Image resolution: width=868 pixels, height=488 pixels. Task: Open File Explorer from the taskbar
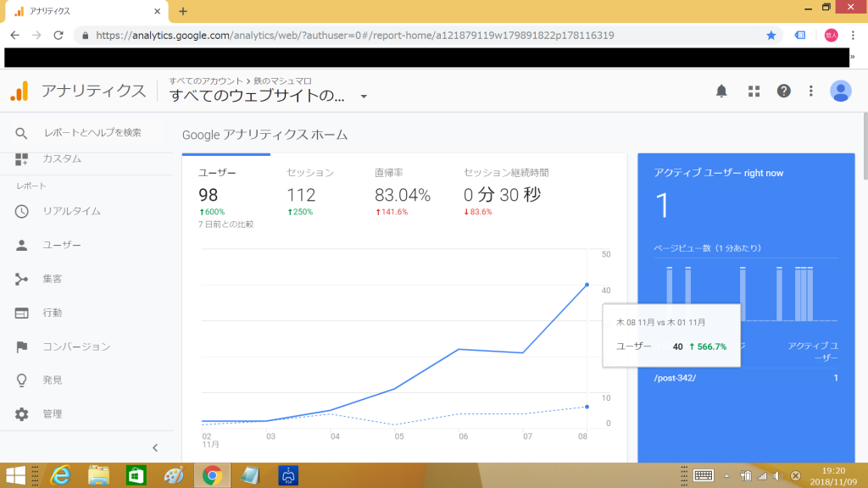pos(98,476)
